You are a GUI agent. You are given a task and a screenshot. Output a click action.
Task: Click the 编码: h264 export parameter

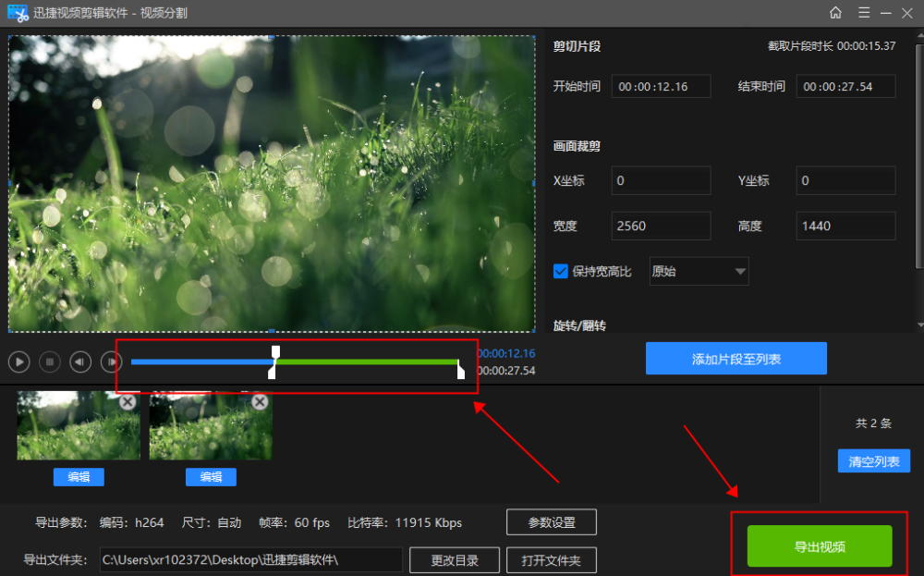tap(131, 523)
